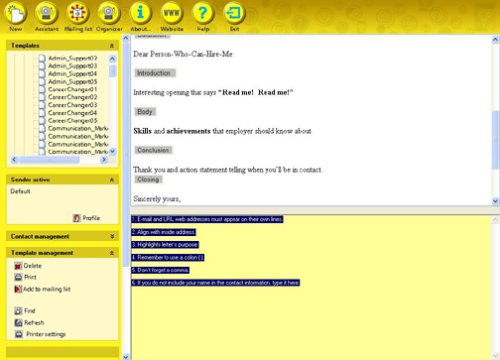Viewport: 500px width, 360px height.
Task: Select template Admin_Support02
Action: (73, 58)
